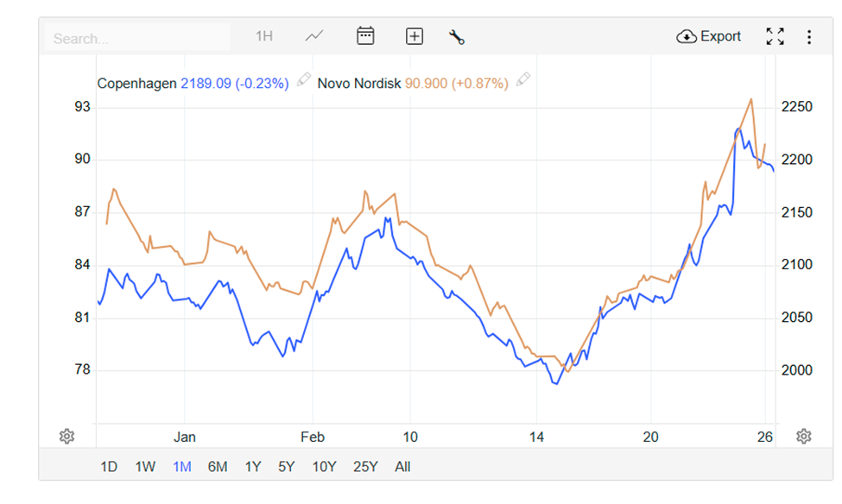
Task: Click the Export button
Action: click(x=709, y=36)
